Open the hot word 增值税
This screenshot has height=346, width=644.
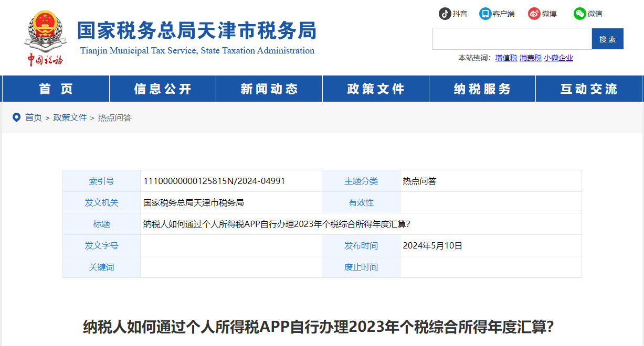(x=506, y=58)
